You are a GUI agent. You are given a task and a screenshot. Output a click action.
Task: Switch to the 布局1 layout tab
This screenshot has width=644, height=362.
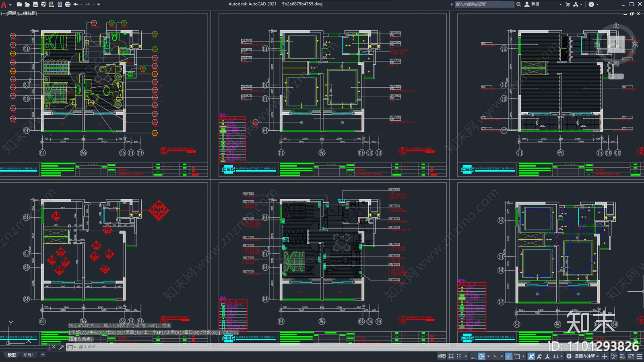[x=28, y=355]
